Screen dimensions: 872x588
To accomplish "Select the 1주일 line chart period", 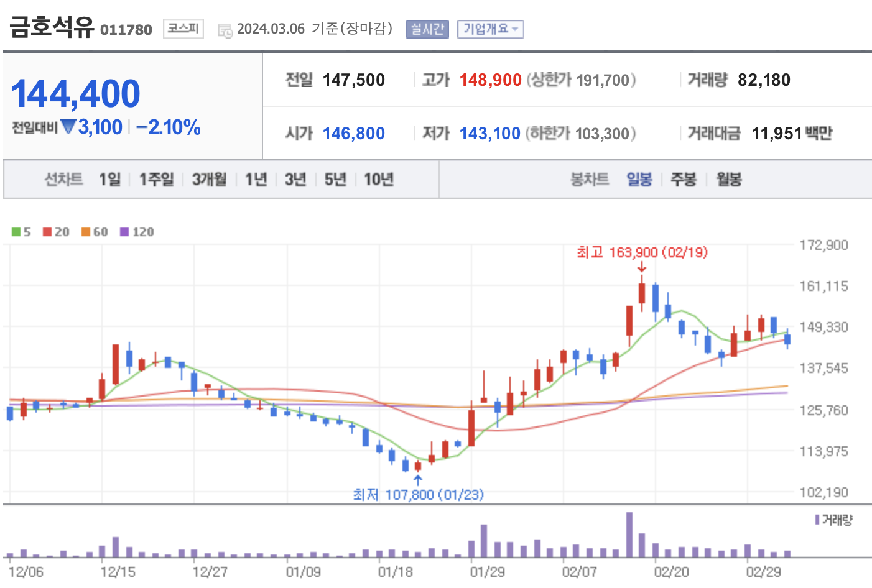I will pyautogui.click(x=157, y=180).
